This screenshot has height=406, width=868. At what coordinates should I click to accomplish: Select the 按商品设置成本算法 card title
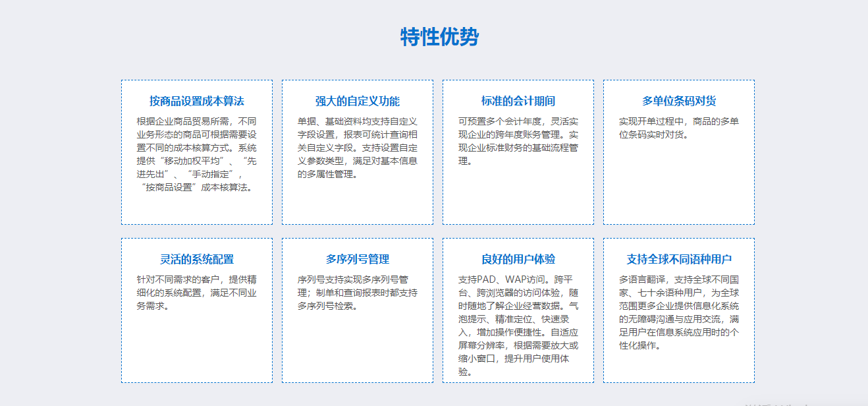[x=196, y=101]
